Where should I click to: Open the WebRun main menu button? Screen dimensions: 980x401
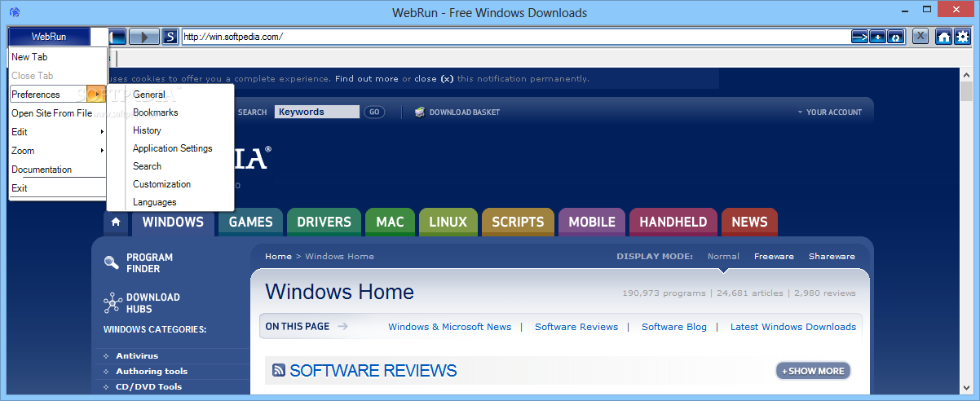pyautogui.click(x=49, y=37)
